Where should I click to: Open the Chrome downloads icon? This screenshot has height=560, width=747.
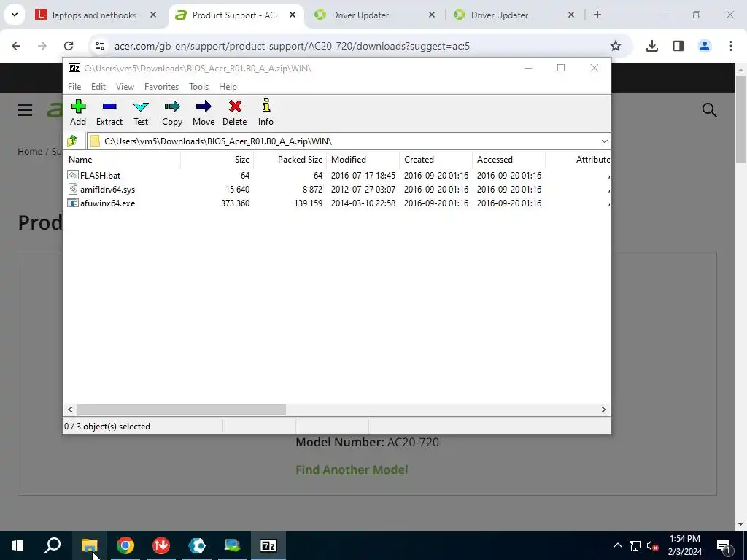click(x=652, y=46)
